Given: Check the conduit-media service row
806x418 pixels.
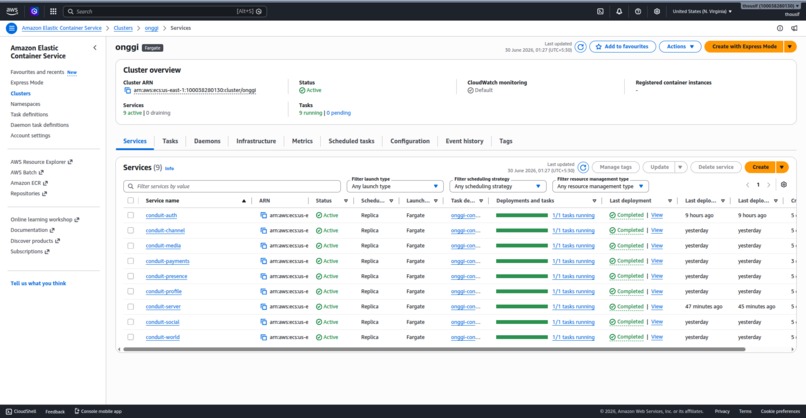Looking at the screenshot, I should coord(131,246).
